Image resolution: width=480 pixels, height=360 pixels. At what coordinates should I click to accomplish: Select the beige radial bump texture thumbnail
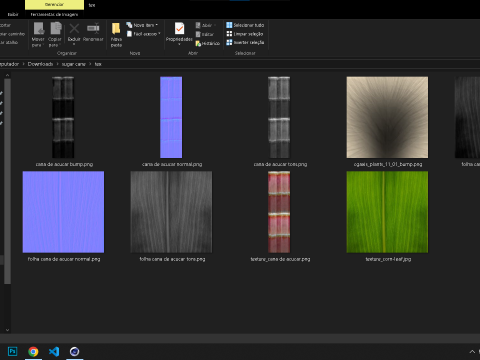387,117
